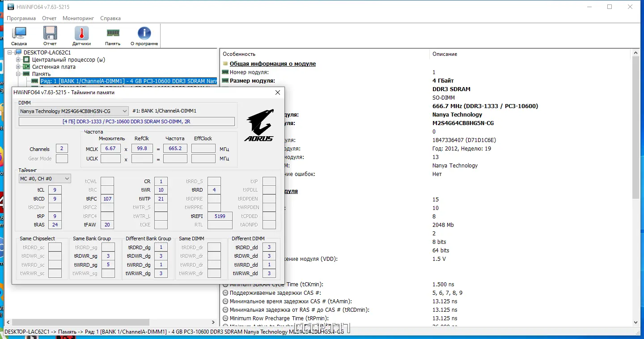This screenshot has width=644, height=339.
Task: Click the tREFI value field showing 5199
Action: pyautogui.click(x=220, y=216)
